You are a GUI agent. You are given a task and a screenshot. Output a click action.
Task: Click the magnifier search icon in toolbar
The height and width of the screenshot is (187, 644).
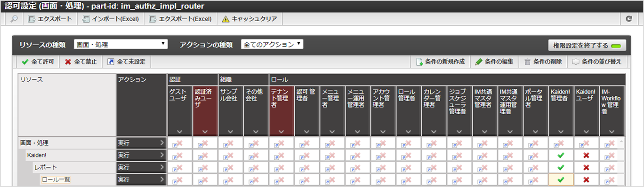(15, 19)
